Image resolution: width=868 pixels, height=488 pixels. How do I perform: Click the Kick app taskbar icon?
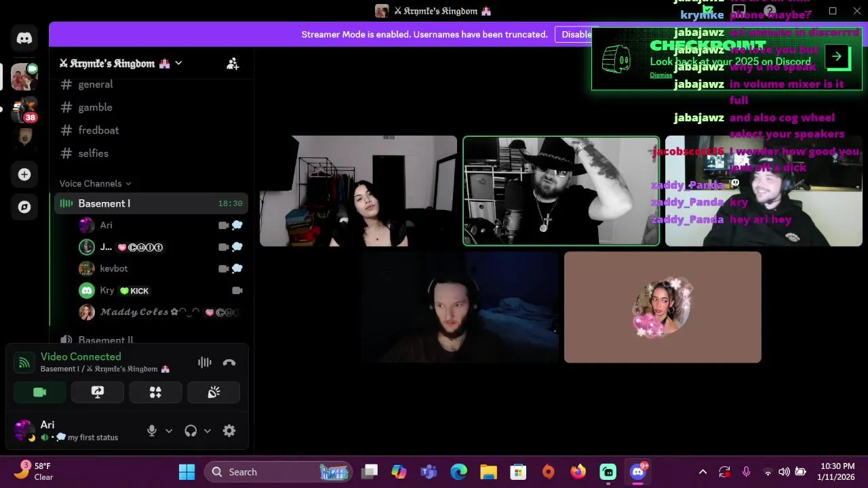608,472
